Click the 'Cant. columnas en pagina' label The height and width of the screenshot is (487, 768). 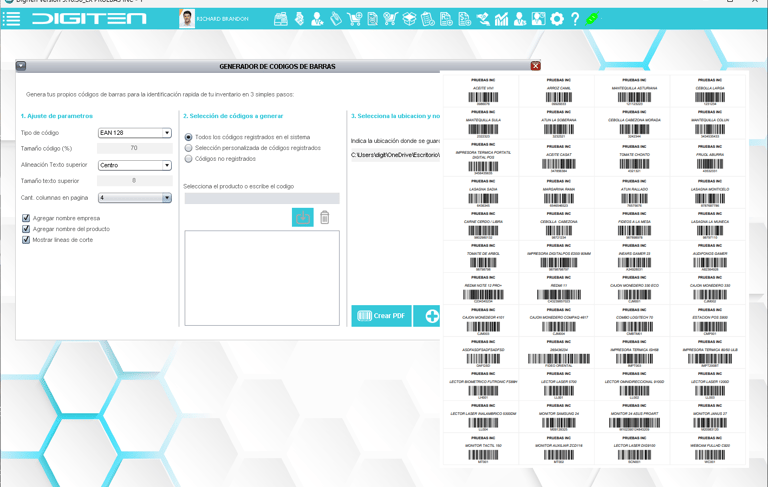point(54,198)
